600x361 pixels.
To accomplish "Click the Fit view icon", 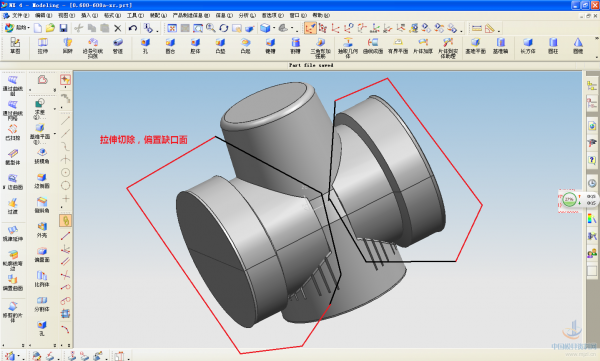I will tap(172, 28).
